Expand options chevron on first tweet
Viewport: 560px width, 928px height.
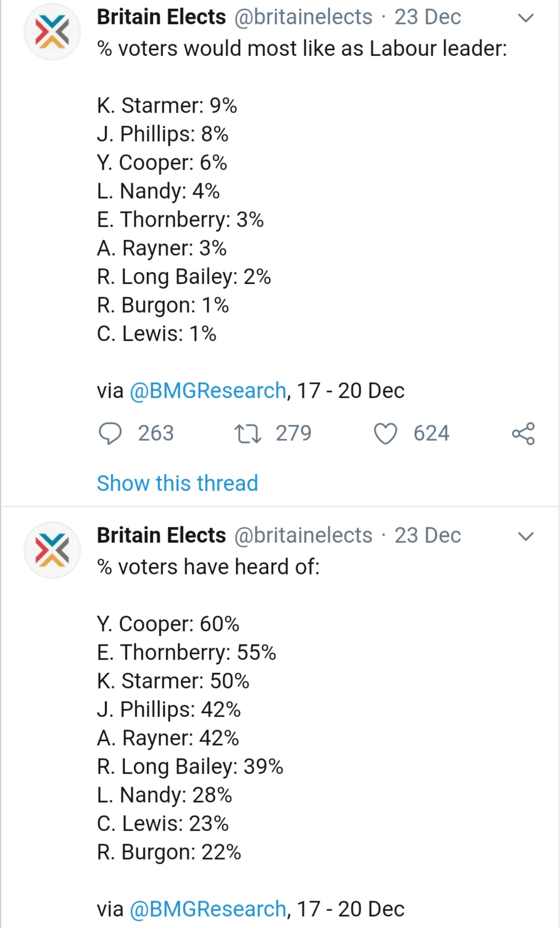point(526,18)
